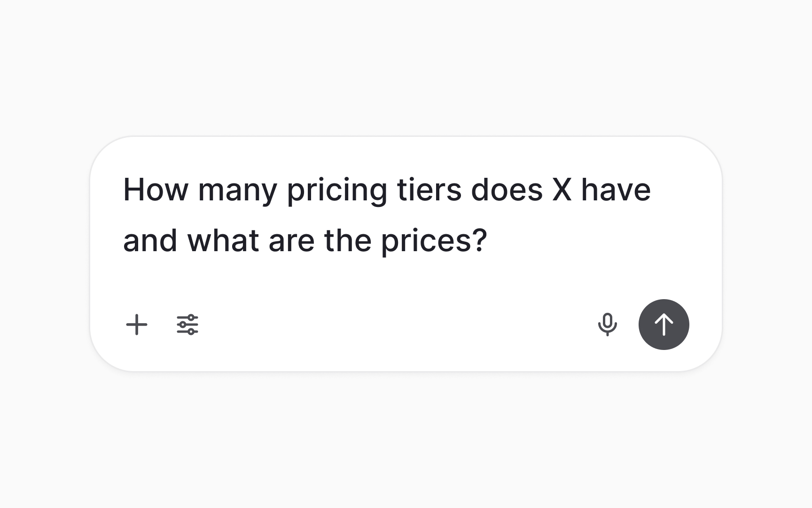
Task: Submit the pricing tiers question
Action: click(664, 324)
